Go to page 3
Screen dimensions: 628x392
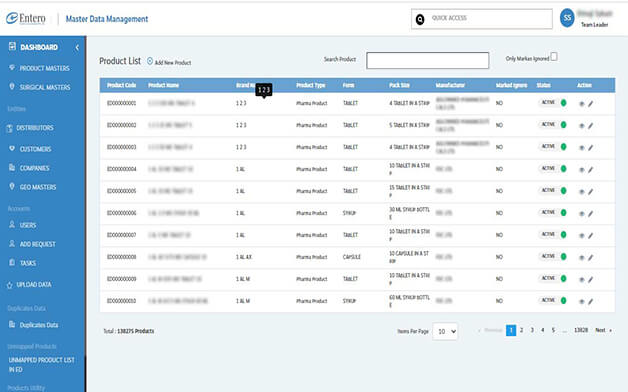pos(532,330)
